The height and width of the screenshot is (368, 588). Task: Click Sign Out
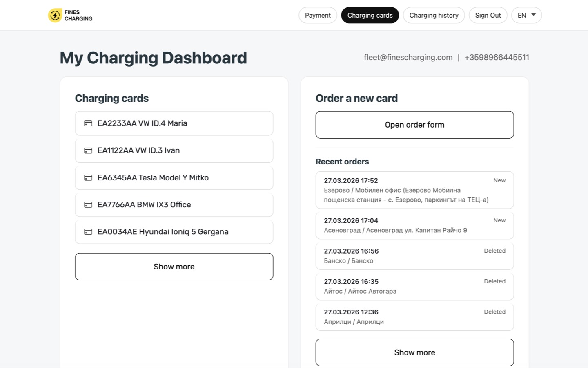(x=488, y=15)
